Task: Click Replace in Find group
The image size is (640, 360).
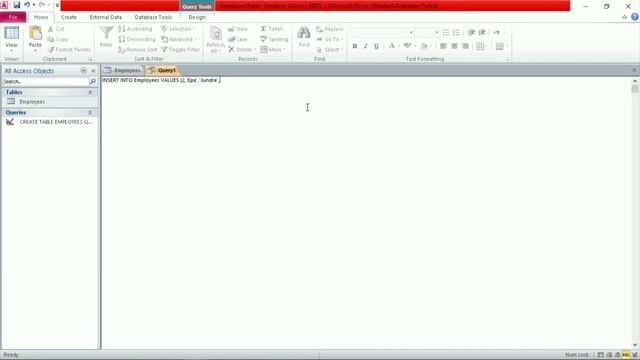Action: 330,29
